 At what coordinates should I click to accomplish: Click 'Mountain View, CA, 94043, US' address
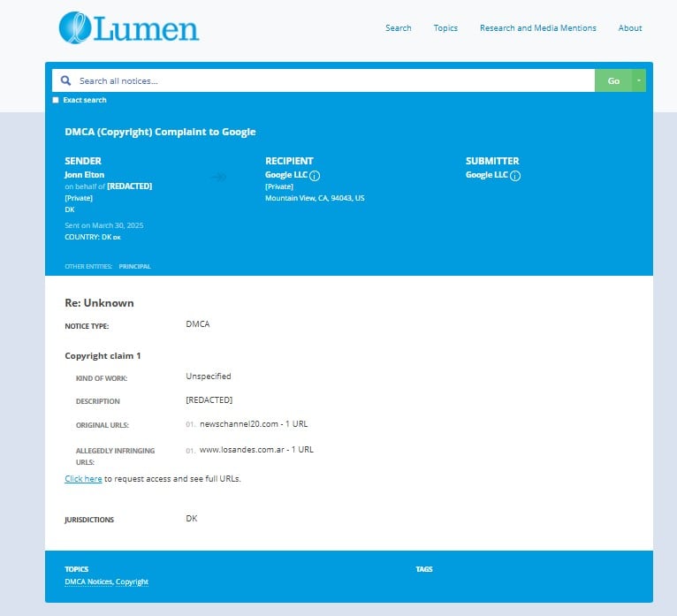315,198
